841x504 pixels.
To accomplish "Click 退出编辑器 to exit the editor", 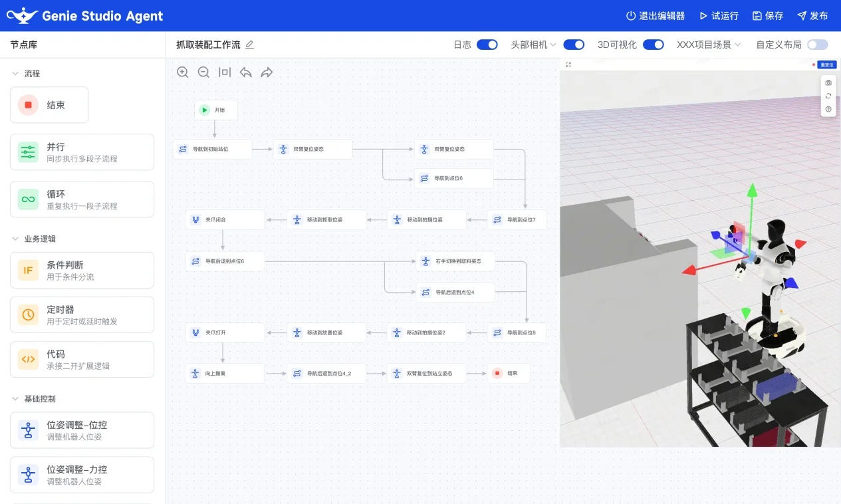I will pyautogui.click(x=656, y=16).
